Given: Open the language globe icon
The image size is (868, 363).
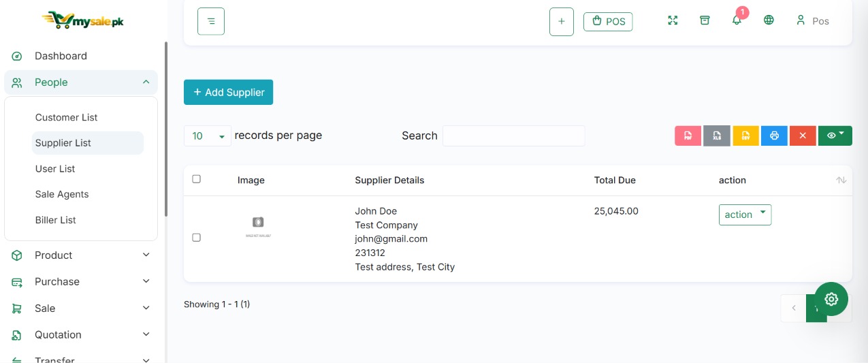Looking at the screenshot, I should pos(769,20).
